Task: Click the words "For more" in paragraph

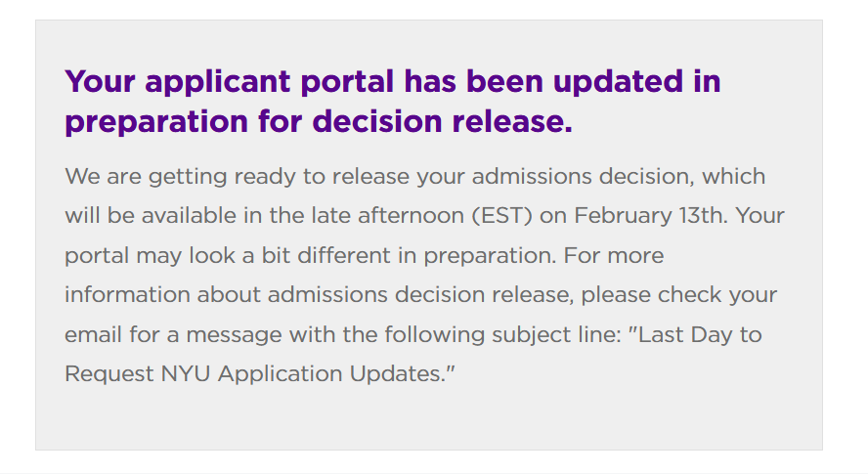Action: 613,255
